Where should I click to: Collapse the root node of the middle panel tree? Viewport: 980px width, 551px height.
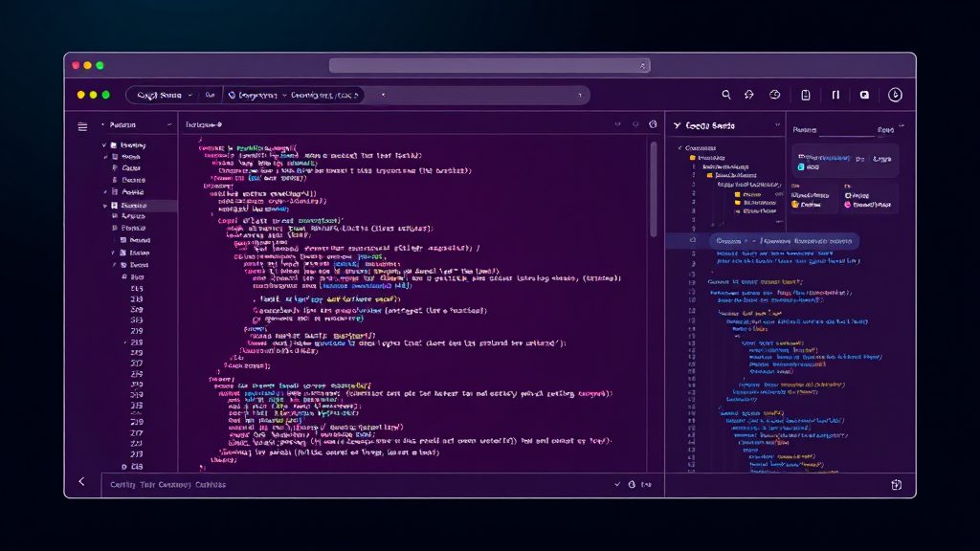point(680,148)
